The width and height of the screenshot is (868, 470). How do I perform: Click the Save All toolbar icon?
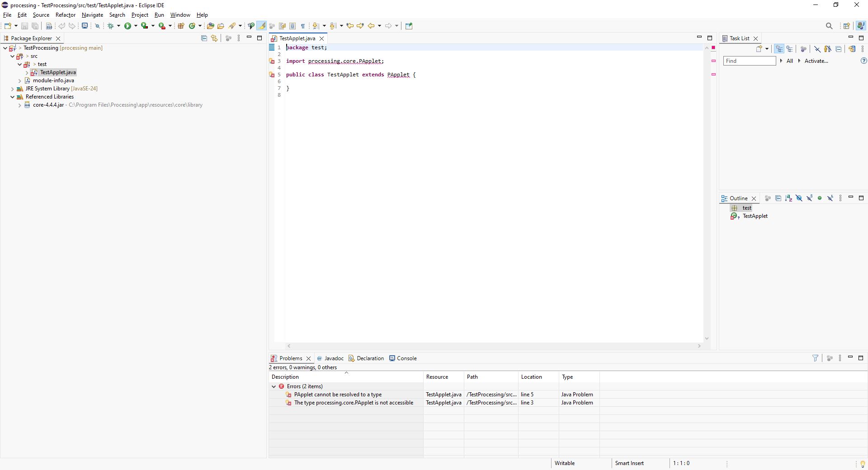[35, 26]
